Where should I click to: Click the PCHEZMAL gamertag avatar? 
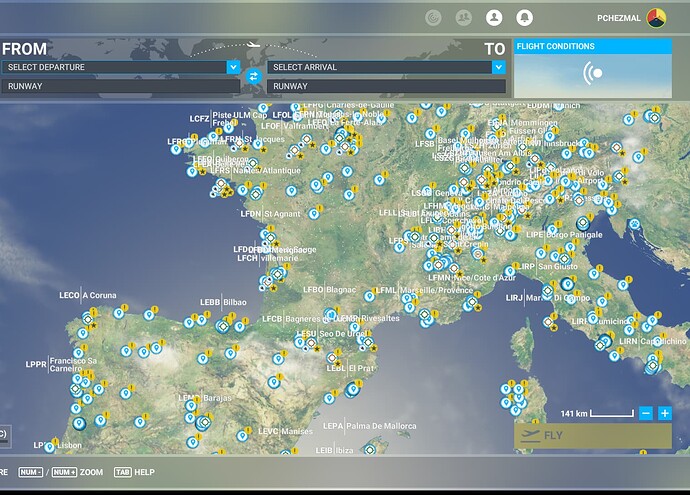tap(656, 18)
